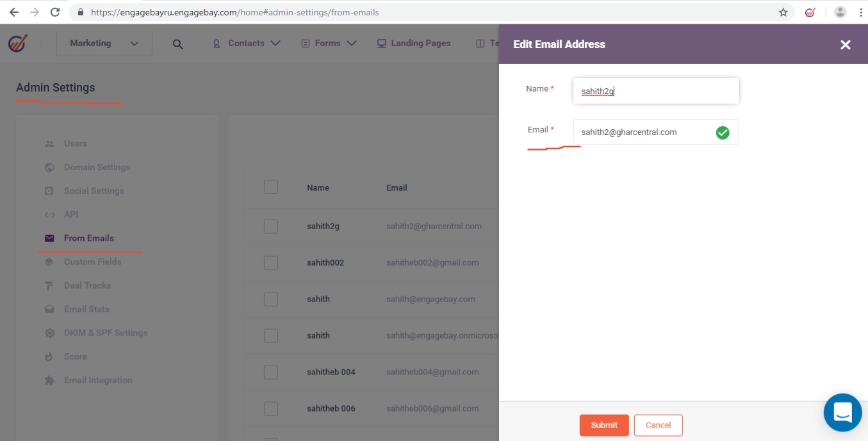Submit the email address form
Screen dimensions: 868x441
point(604,425)
